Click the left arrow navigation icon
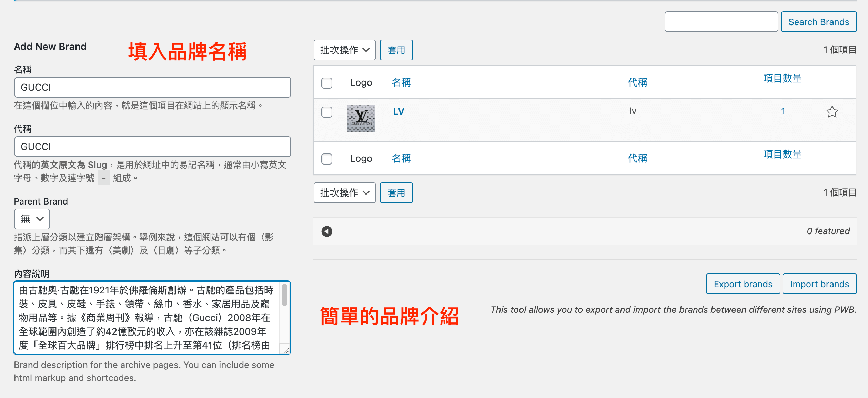This screenshot has width=868, height=398. pyautogui.click(x=327, y=230)
